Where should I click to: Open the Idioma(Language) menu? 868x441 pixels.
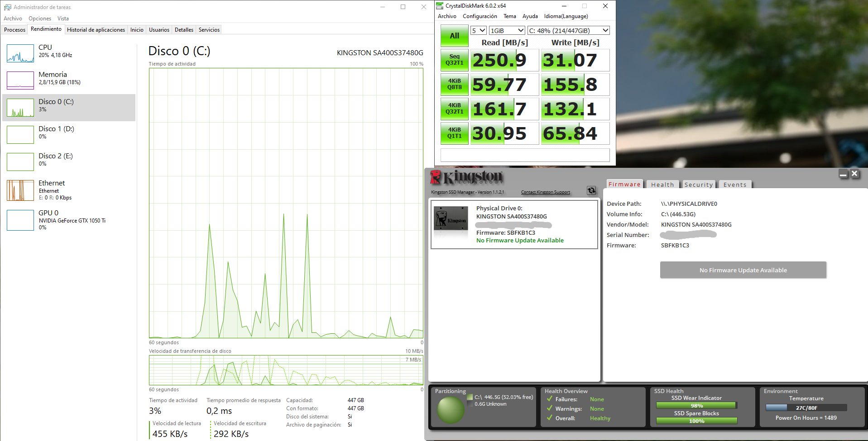coord(566,16)
